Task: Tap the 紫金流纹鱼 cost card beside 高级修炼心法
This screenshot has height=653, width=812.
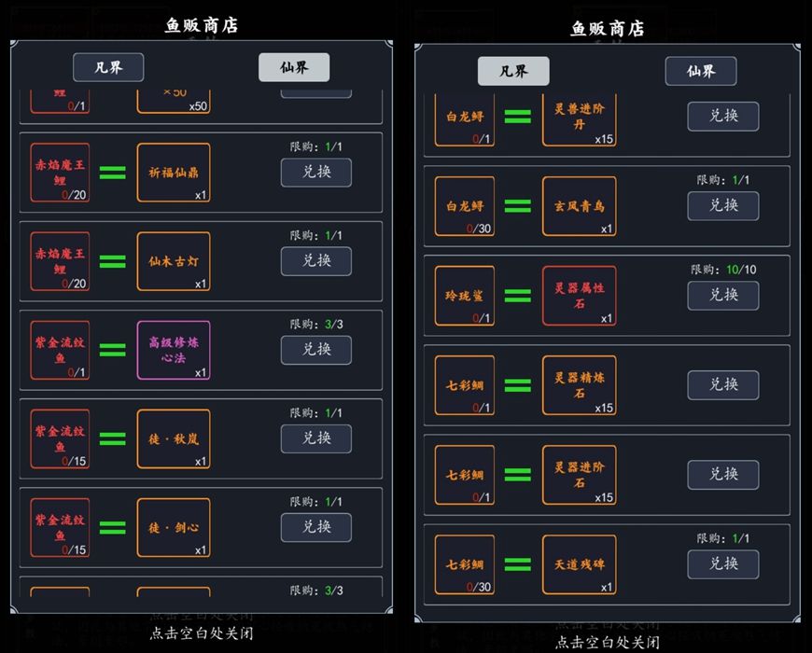Action: [x=60, y=351]
